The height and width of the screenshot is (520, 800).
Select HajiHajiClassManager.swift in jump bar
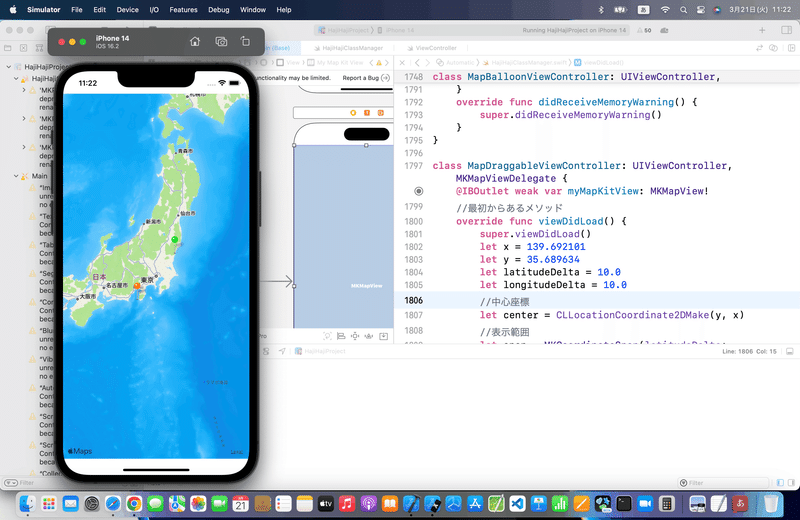click(x=524, y=63)
